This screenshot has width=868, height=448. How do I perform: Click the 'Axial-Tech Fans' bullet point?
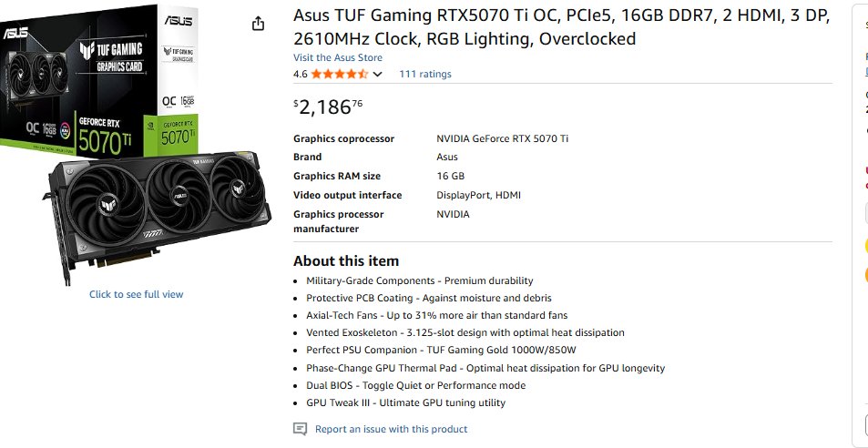pyautogui.click(x=436, y=315)
